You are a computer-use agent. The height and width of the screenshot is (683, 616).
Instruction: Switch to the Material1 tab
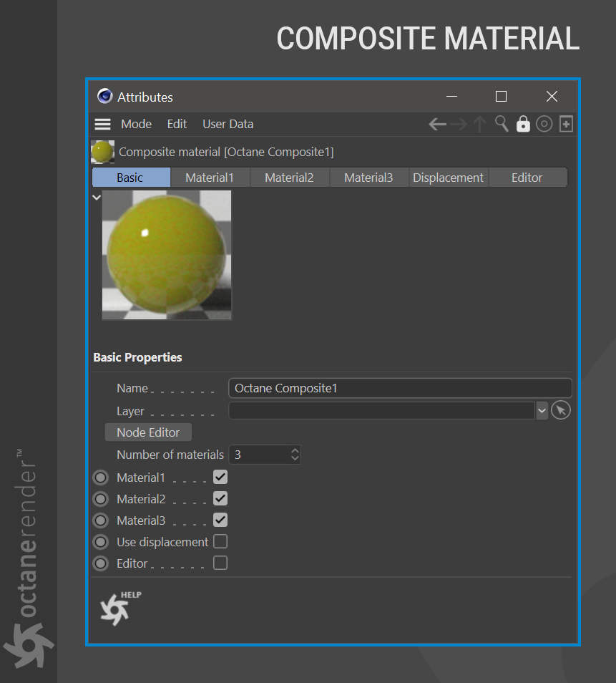[x=210, y=178]
